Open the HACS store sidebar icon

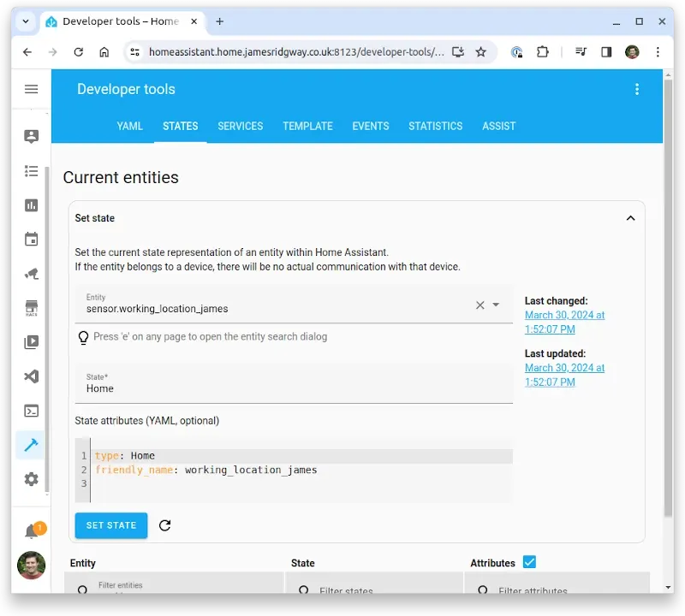[x=31, y=308]
